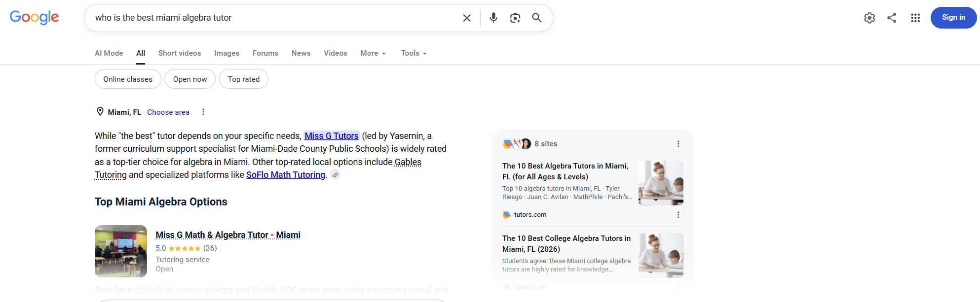The height and width of the screenshot is (302, 980).
Task: Open three-dot menu beside tutors.com source
Action: pos(678,215)
